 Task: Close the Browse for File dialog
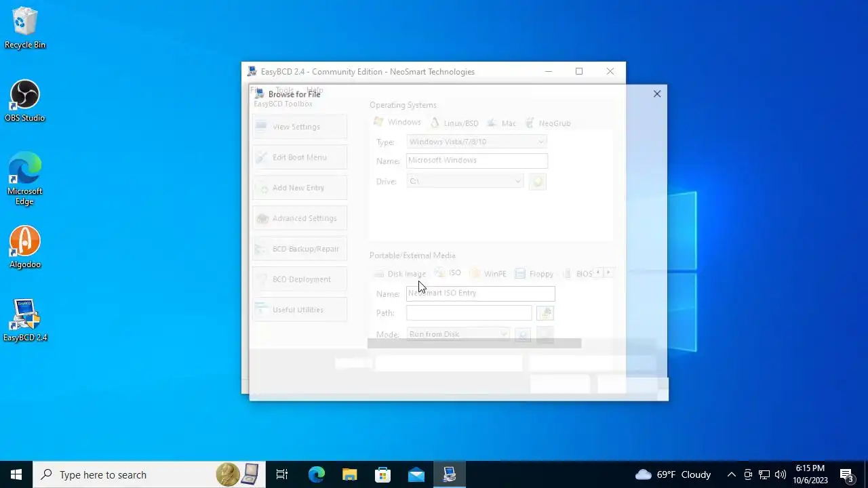click(657, 94)
